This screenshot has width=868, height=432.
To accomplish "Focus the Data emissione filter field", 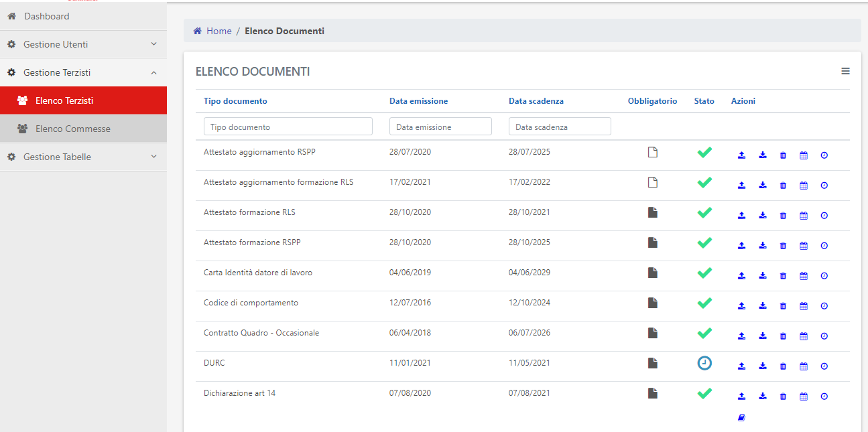I will point(440,127).
